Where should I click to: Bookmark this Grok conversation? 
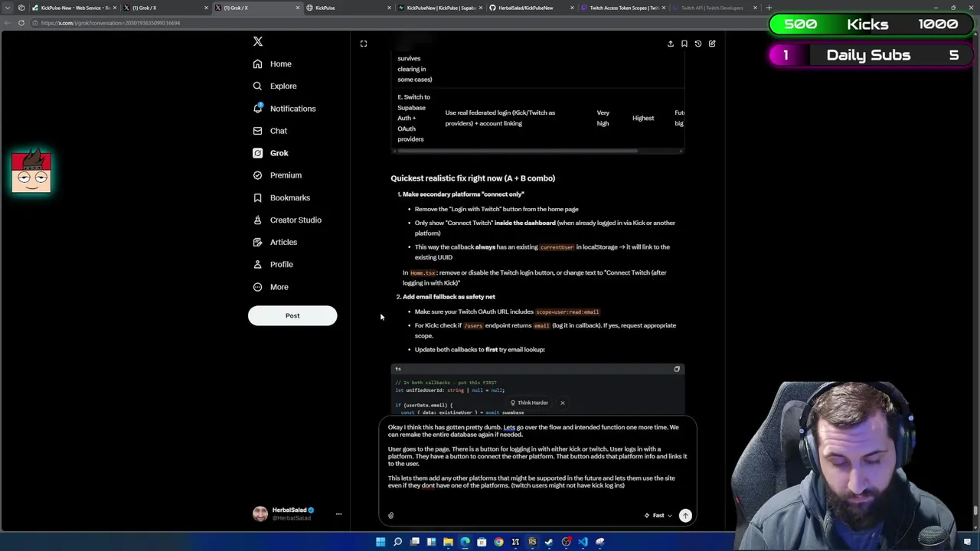(684, 44)
